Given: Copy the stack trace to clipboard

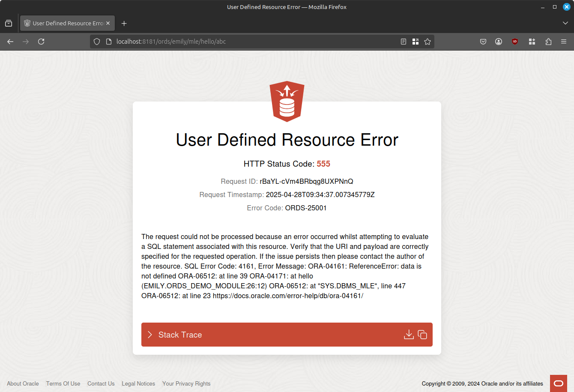Looking at the screenshot, I should pyautogui.click(x=422, y=335).
